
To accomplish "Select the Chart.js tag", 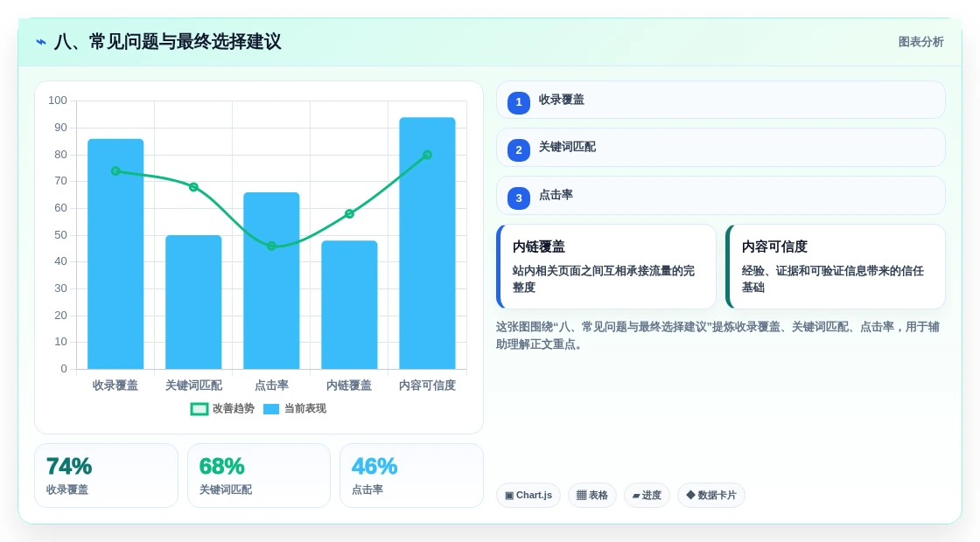I will point(528,495).
